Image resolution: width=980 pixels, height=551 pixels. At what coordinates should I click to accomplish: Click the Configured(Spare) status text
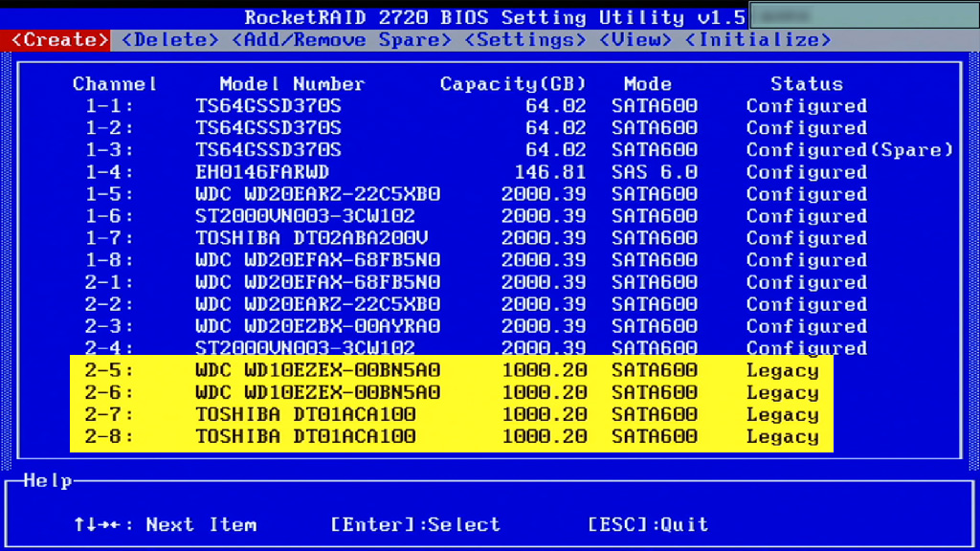(x=850, y=150)
